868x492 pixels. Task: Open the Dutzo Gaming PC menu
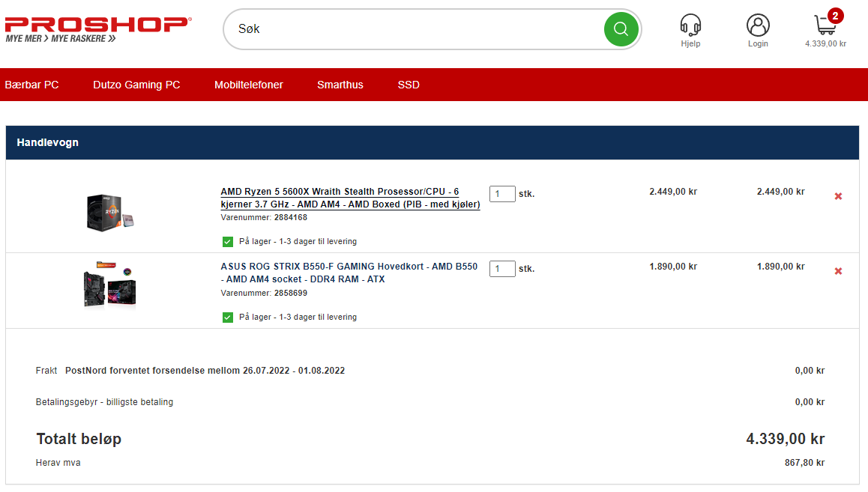click(x=136, y=85)
